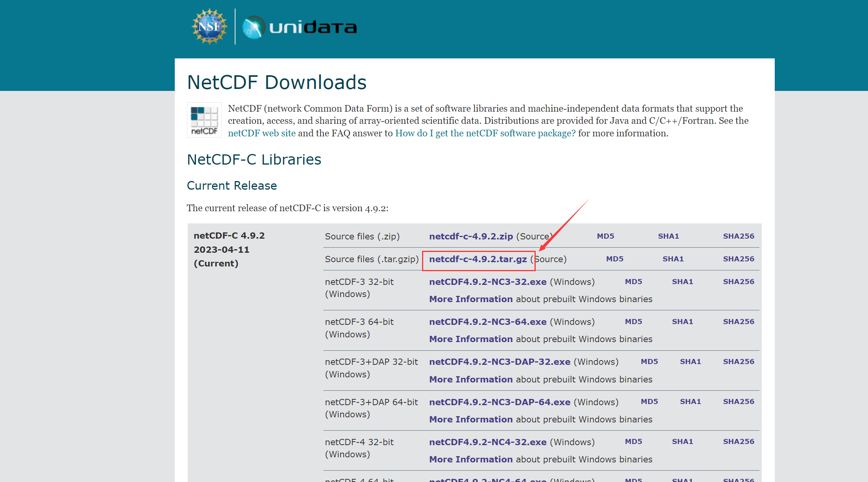Download netCDF4.9.2-NC4-32.exe installer
The height and width of the screenshot is (482, 868).
pyautogui.click(x=487, y=442)
